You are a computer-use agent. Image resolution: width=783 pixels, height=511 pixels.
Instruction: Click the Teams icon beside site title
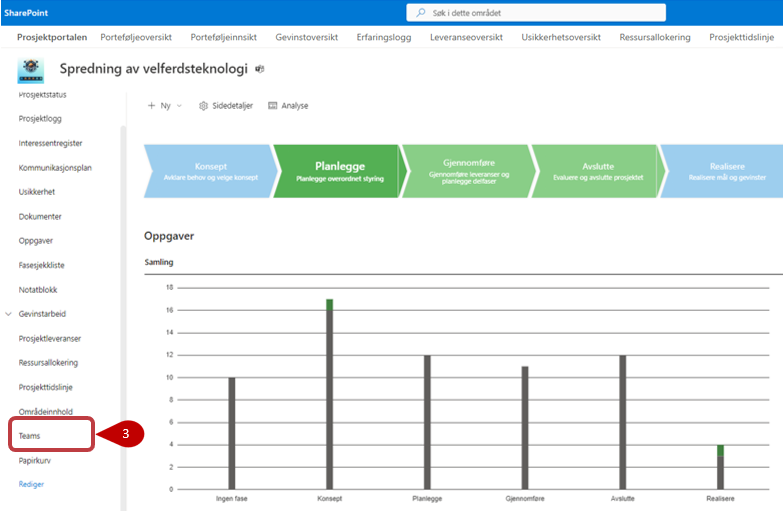(260, 69)
